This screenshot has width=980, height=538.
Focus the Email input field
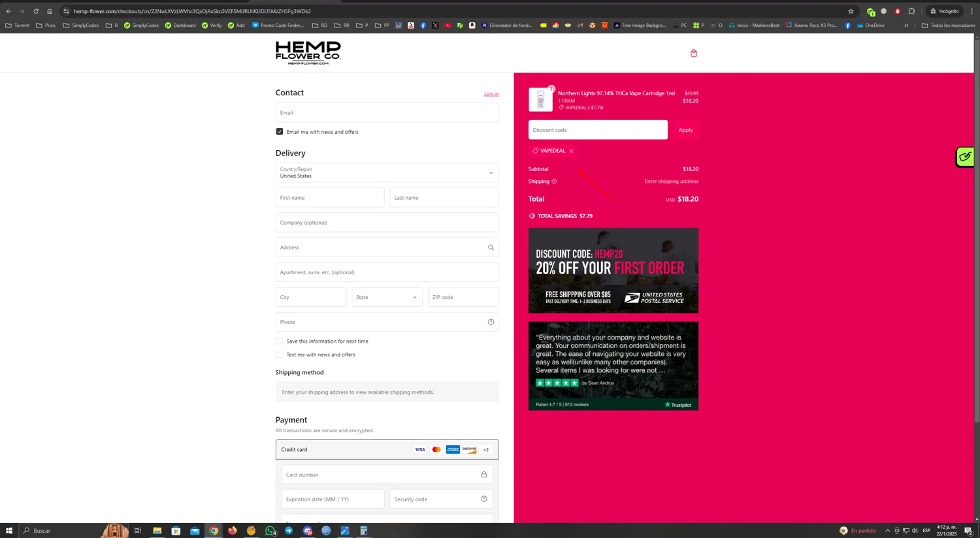point(387,112)
